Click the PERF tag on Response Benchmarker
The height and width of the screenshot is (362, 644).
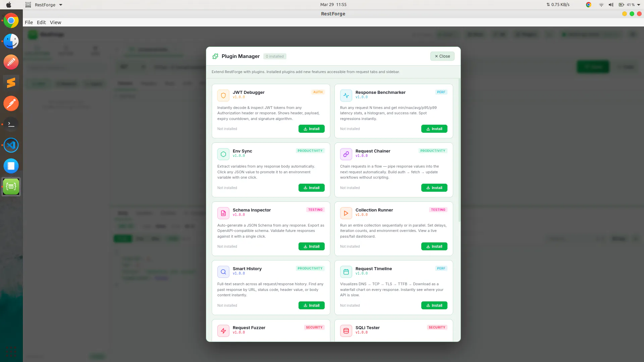(441, 92)
